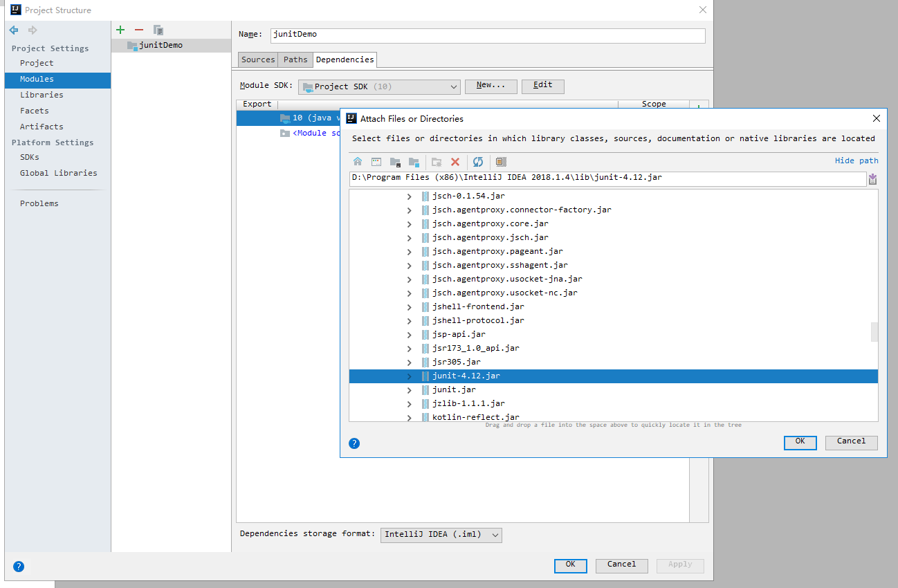Expand jshell-frontend.jar node
Viewport: 898px width, 588px height.
click(x=409, y=307)
